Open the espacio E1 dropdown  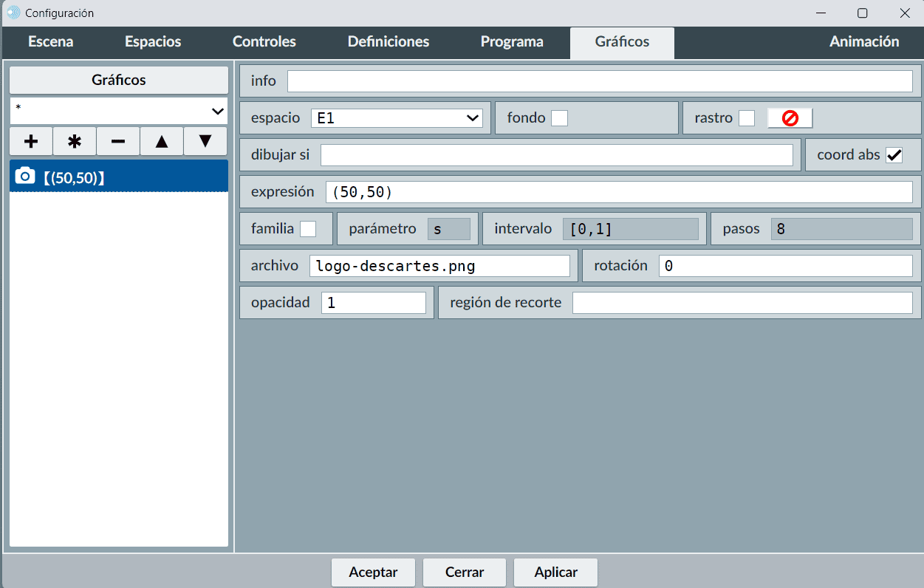(397, 118)
